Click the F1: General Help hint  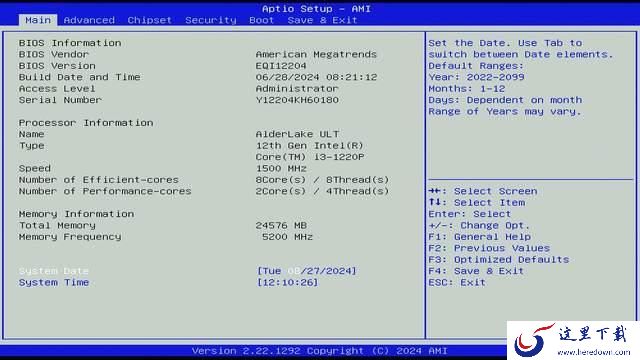pyautogui.click(x=480, y=237)
